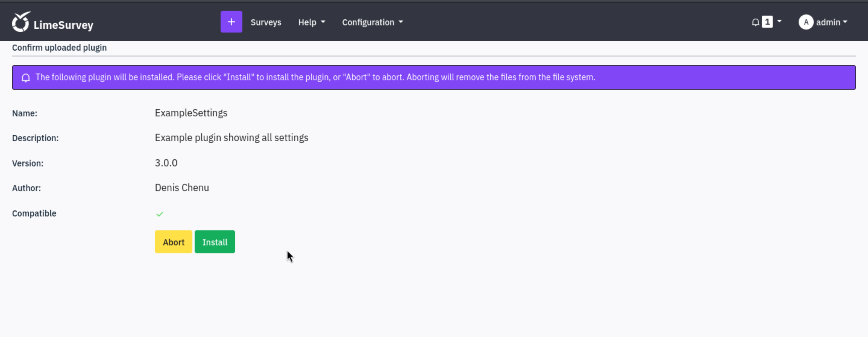Open the Help menu
This screenshot has width=868, height=337.
(x=307, y=22)
